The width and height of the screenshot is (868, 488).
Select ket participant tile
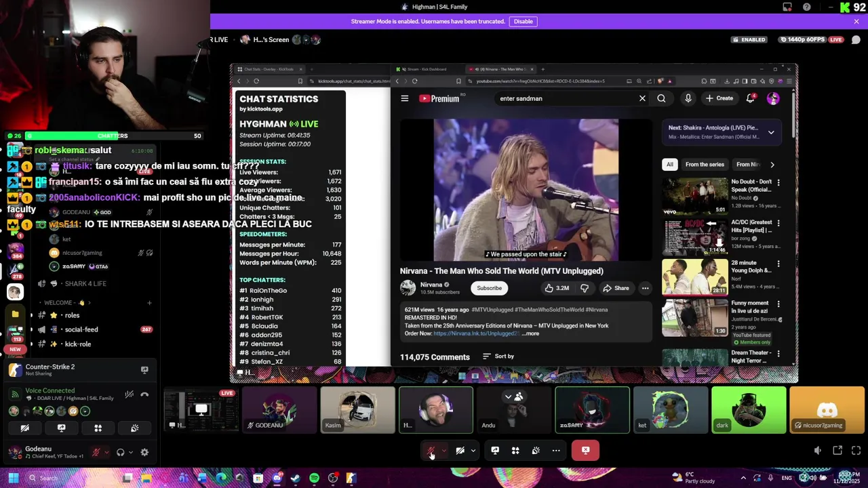670,410
